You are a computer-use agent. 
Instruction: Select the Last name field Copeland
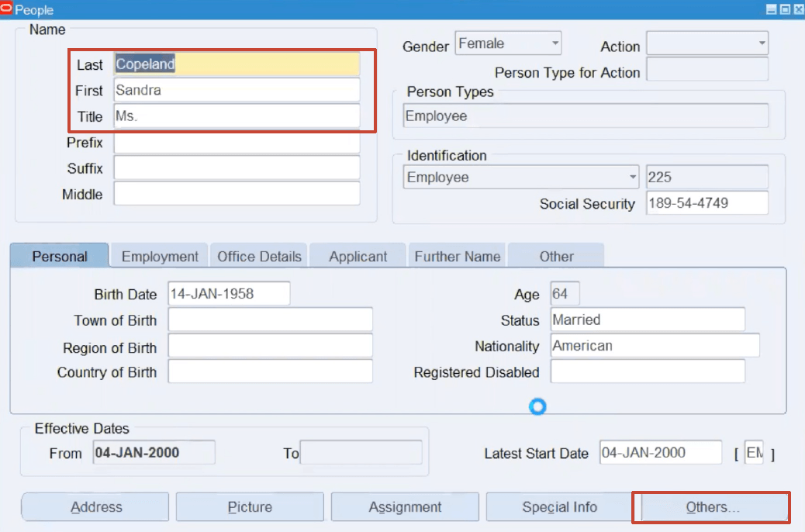[x=237, y=64]
